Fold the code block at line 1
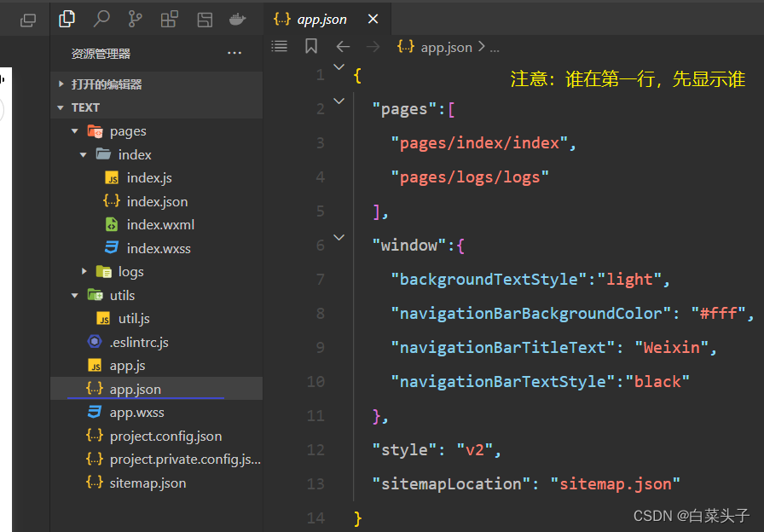The width and height of the screenshot is (764, 532). (339, 67)
